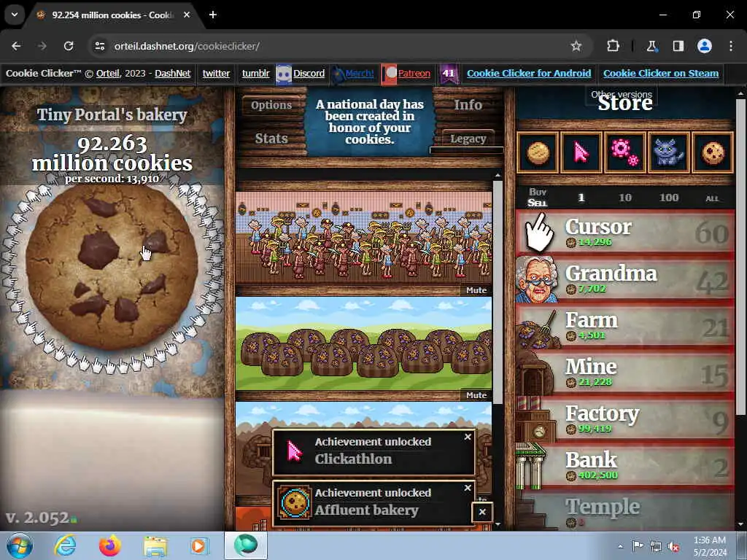Screen dimensions: 747x560
Task: Reload the Cookie Clicker page
Action: point(69,46)
